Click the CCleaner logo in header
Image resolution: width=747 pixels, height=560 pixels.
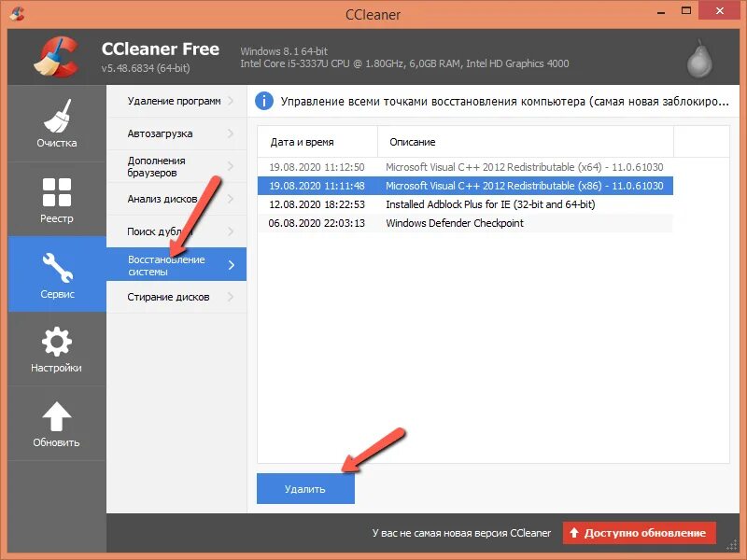pos(56,57)
